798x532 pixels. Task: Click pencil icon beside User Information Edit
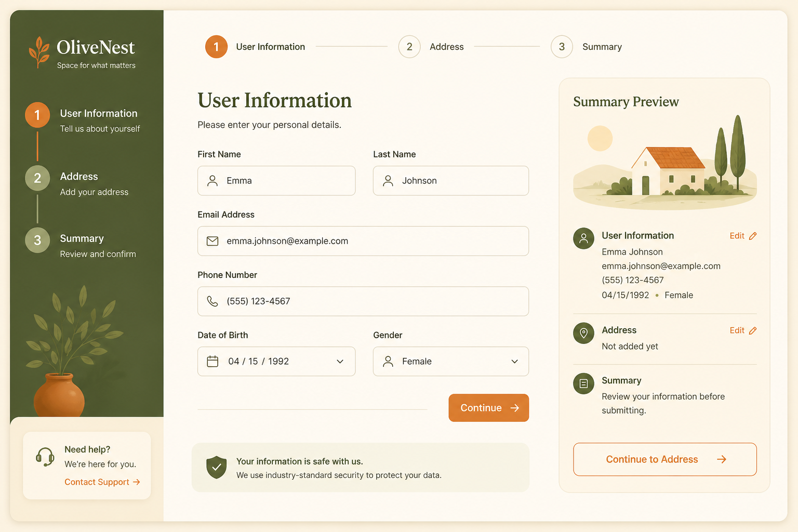pos(753,236)
